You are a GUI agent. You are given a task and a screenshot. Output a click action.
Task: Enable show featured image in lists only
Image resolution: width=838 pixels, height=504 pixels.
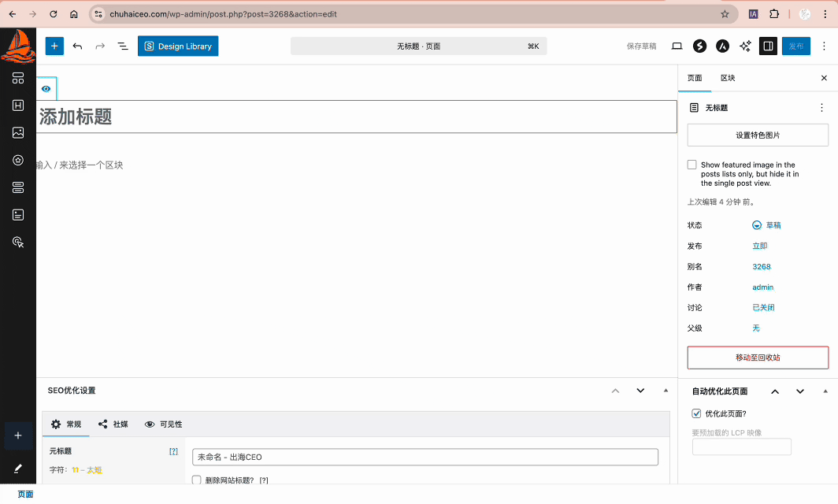click(x=692, y=165)
